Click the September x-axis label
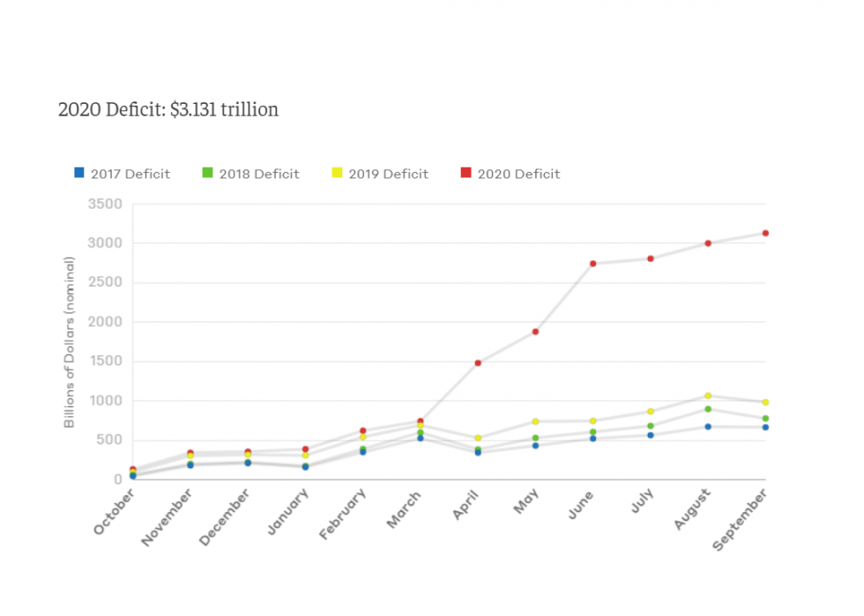The width and height of the screenshot is (864, 616). [x=739, y=520]
